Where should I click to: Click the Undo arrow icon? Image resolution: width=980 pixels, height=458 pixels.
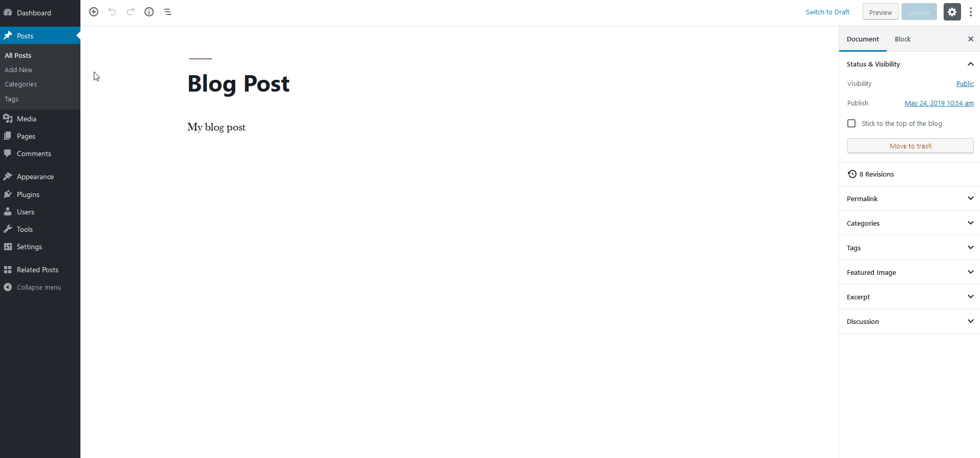pyautogui.click(x=112, y=12)
